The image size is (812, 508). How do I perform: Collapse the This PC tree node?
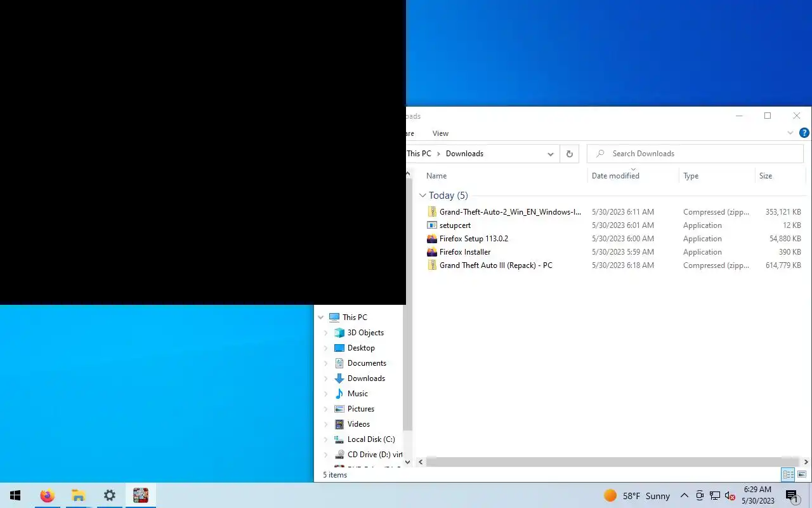[321, 317]
